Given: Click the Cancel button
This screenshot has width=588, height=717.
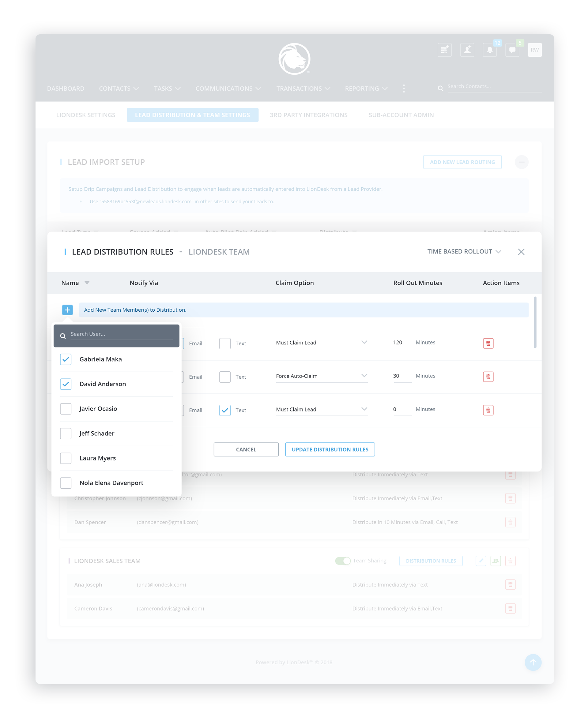Looking at the screenshot, I should pyautogui.click(x=246, y=449).
